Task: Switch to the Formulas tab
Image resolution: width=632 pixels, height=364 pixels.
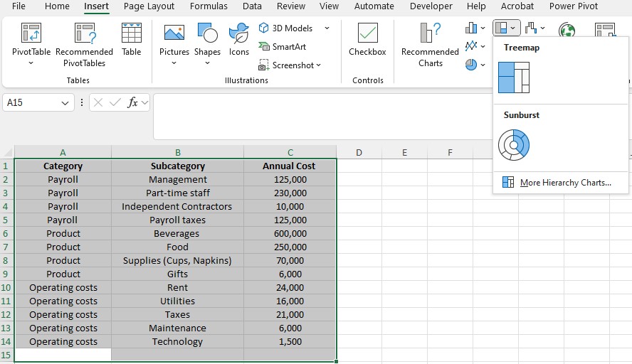Action: point(209,6)
